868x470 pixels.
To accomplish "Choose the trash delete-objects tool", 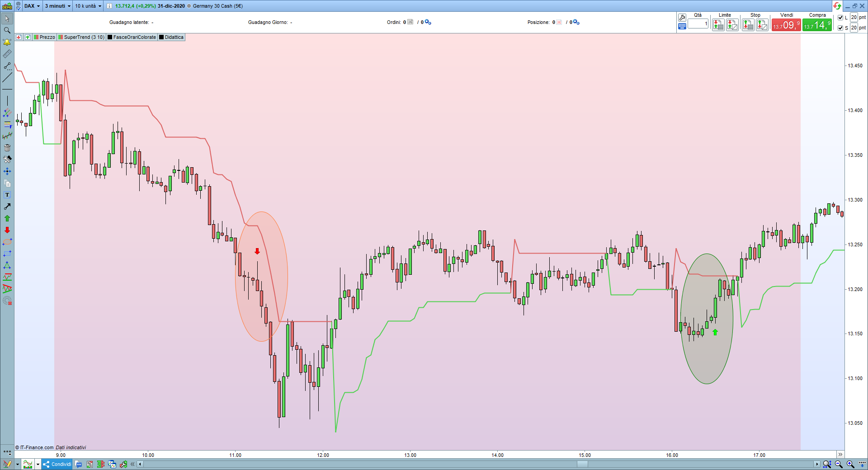I will (7, 148).
